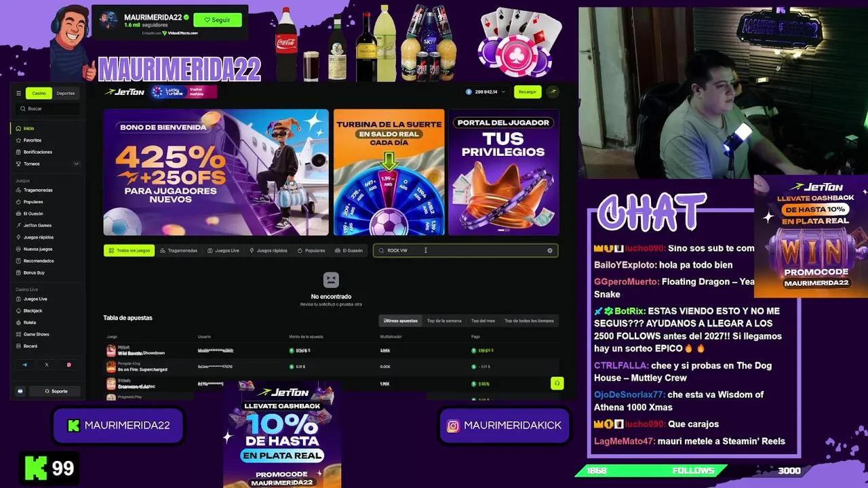Select the Últimas apuestas tab
Image resolution: width=868 pixels, height=488 pixels.
point(400,321)
